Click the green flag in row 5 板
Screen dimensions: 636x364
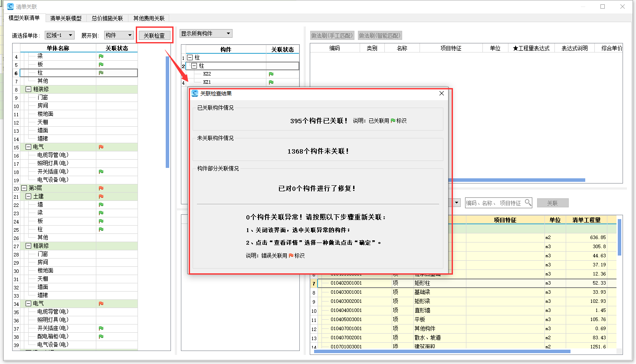tap(101, 65)
